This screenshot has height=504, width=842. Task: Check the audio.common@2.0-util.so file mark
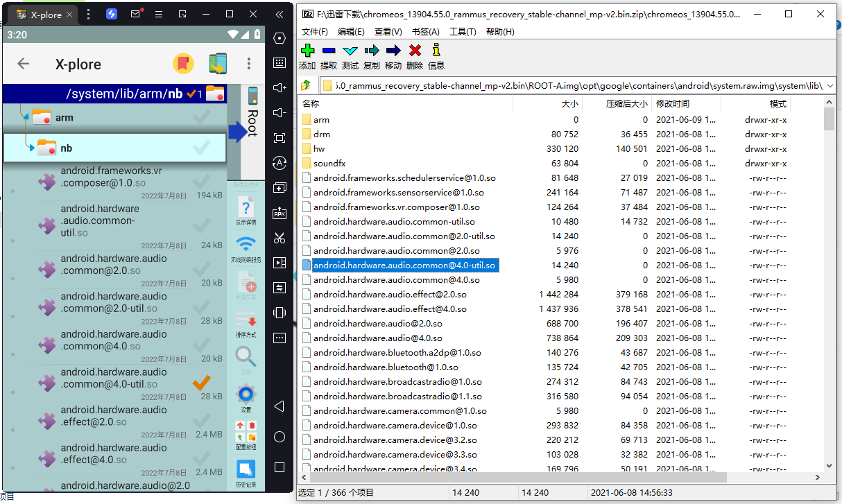(x=201, y=306)
